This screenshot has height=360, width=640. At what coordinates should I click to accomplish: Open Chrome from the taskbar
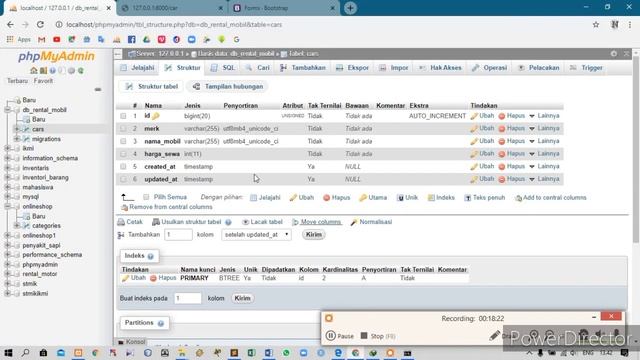(x=356, y=353)
